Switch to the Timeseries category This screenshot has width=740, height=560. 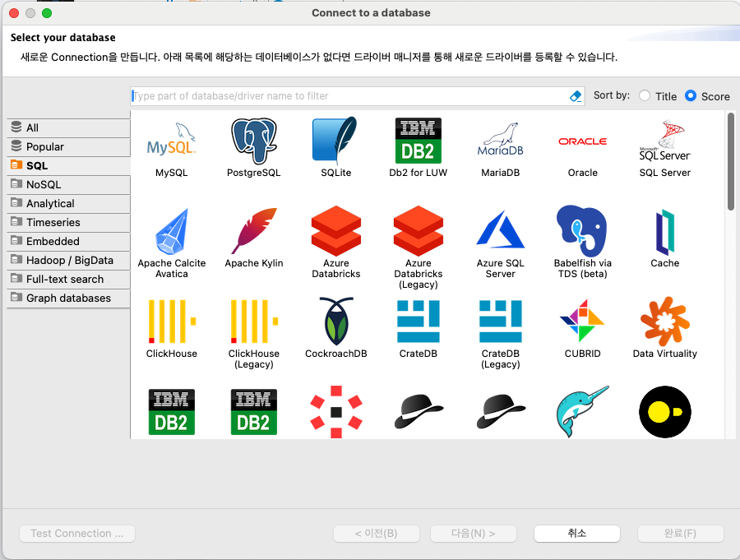[x=68, y=222]
